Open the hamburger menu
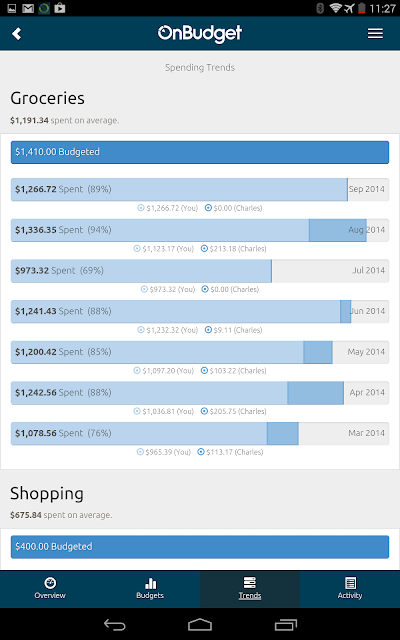Image resolution: width=400 pixels, height=640 pixels. [x=375, y=33]
